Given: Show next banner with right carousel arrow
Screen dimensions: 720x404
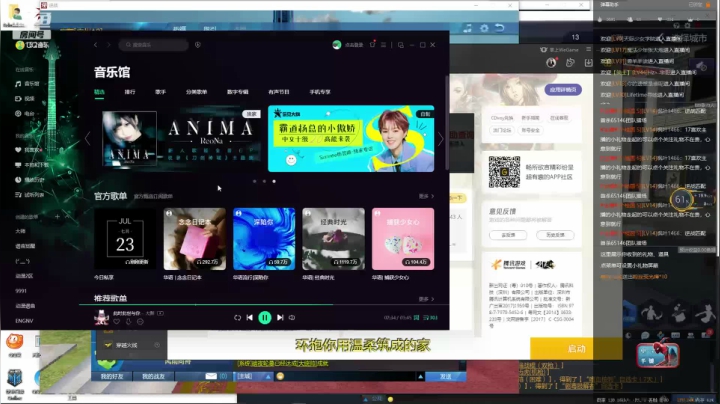Looking at the screenshot, I should [x=441, y=139].
